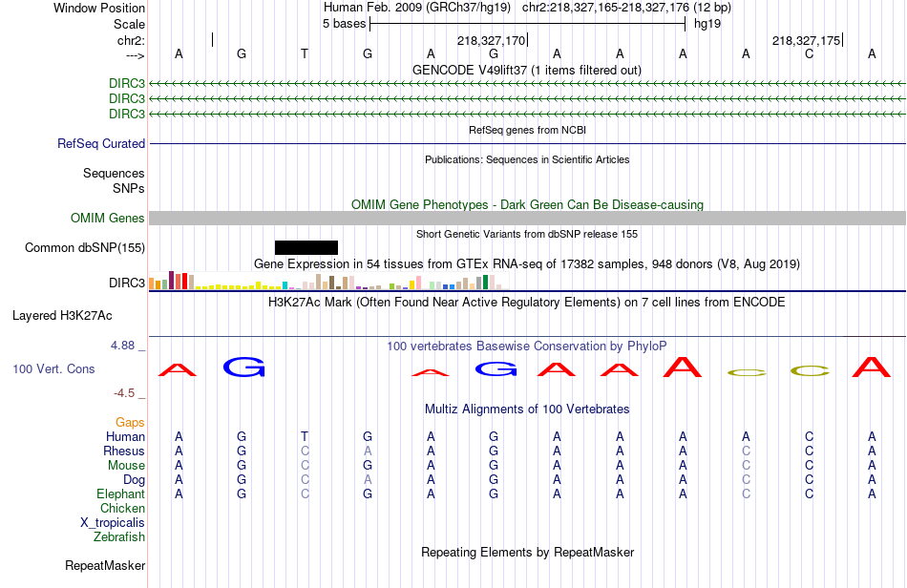The height and width of the screenshot is (588, 907).
Task: Open the GTEx Gene Expression in 54 tissues title
Action: pos(527,264)
